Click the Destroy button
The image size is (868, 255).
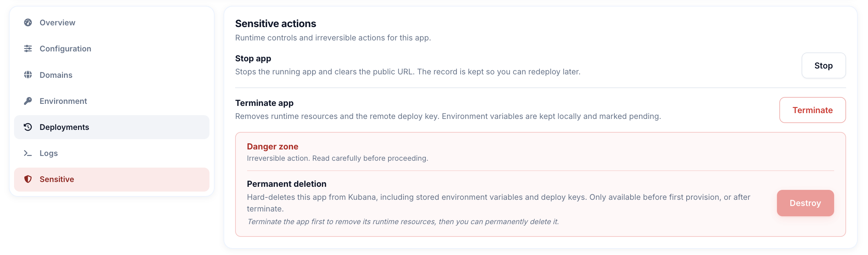click(805, 203)
